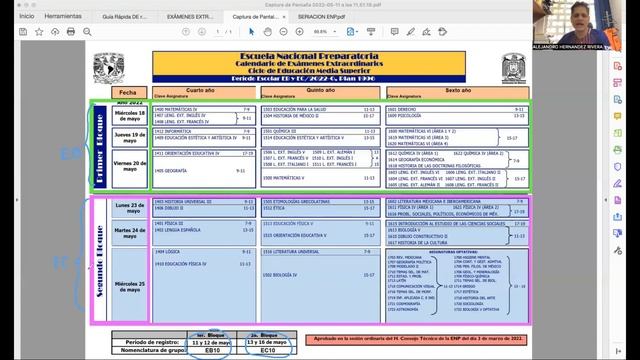Select the Captura de Pantal tab

pyautogui.click(x=256, y=17)
